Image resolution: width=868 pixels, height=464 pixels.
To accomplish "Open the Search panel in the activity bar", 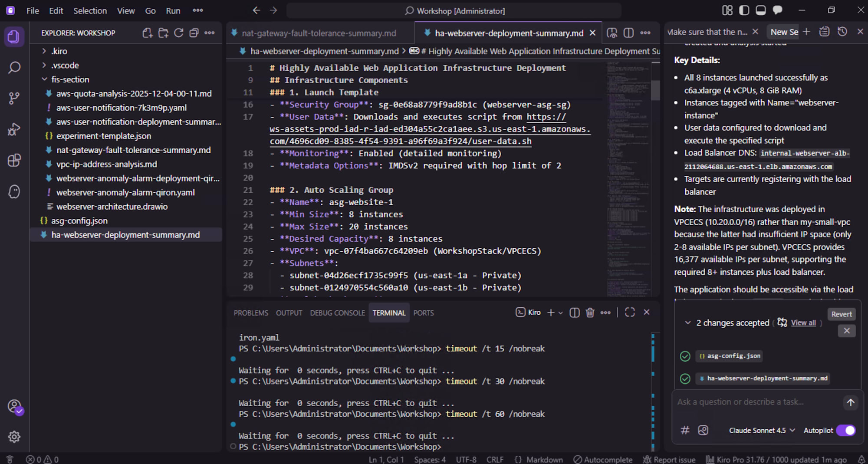I will (14, 68).
